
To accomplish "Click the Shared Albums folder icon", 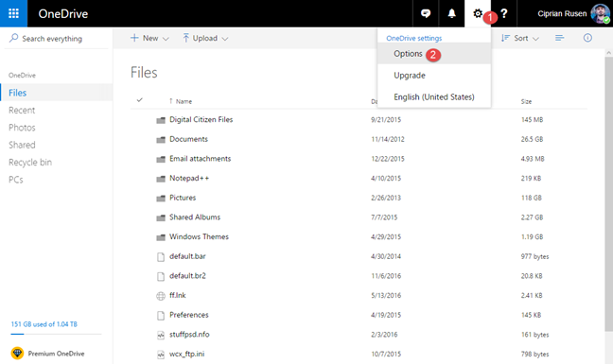I will click(161, 217).
